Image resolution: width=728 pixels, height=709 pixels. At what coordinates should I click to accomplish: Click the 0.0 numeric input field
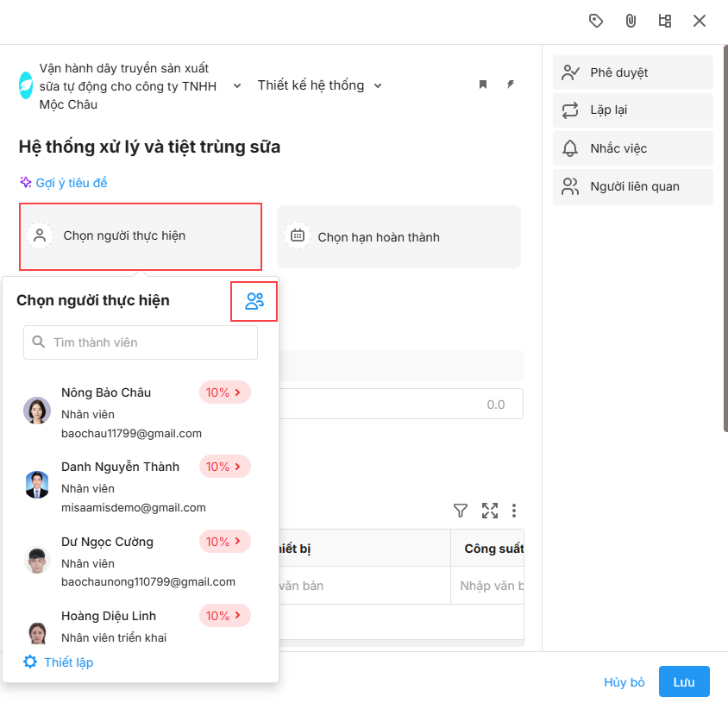[401, 404]
